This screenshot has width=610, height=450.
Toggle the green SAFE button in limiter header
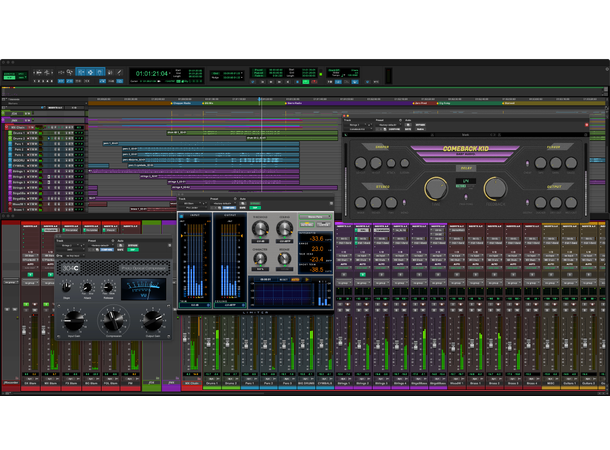click(x=256, y=208)
